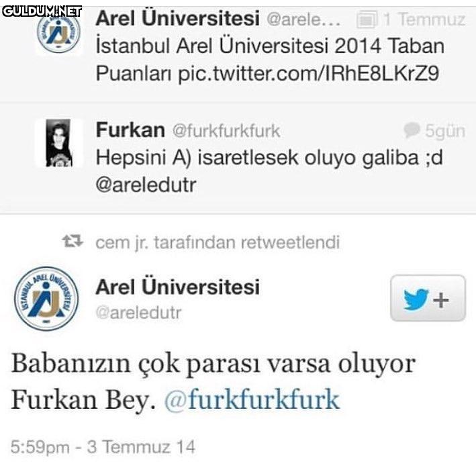Click the @furkfurkfurk handle next to Furkan
Screen dimensions: 476x476
coord(226,131)
